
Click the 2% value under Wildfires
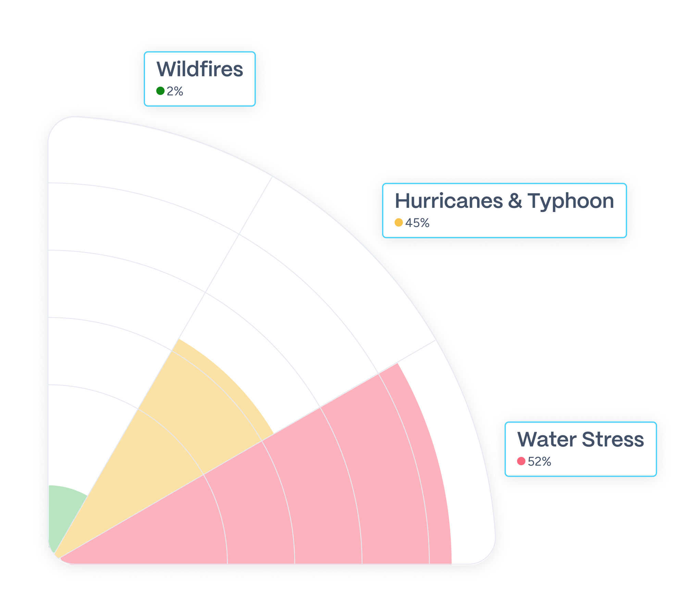pyautogui.click(x=175, y=91)
